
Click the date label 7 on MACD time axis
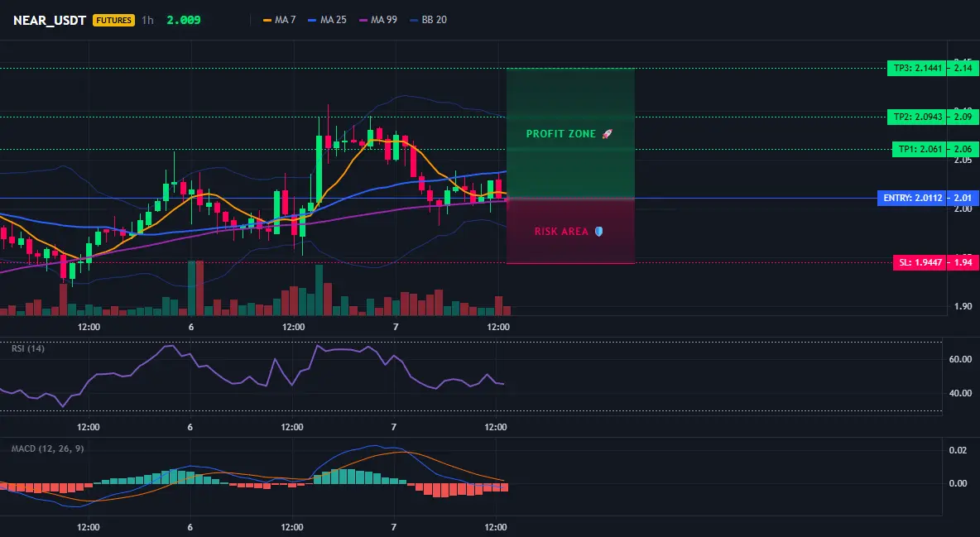(x=394, y=527)
